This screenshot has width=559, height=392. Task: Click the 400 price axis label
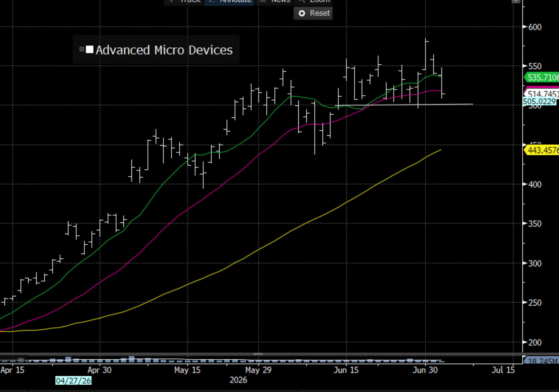click(x=535, y=184)
